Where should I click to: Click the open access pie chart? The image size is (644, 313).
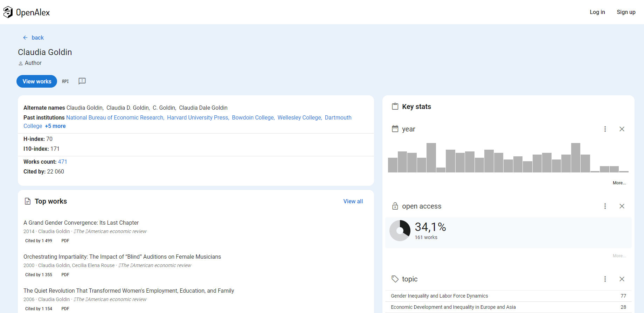400,231
